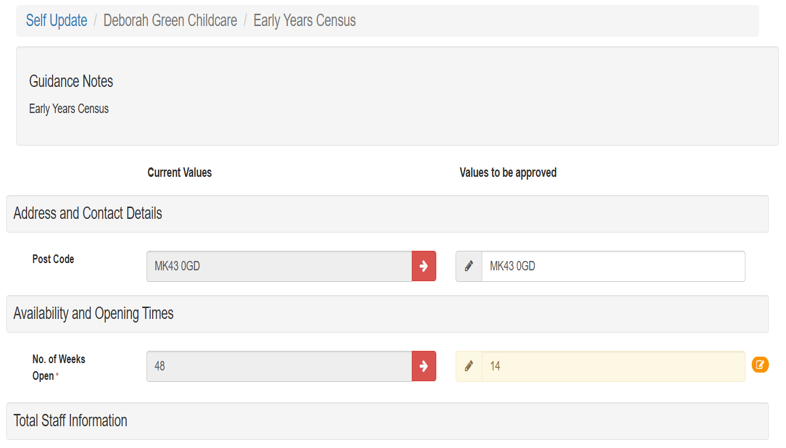The image size is (786, 448).
Task: Click pencil icon beside Post Code approval field
Action: point(469,266)
